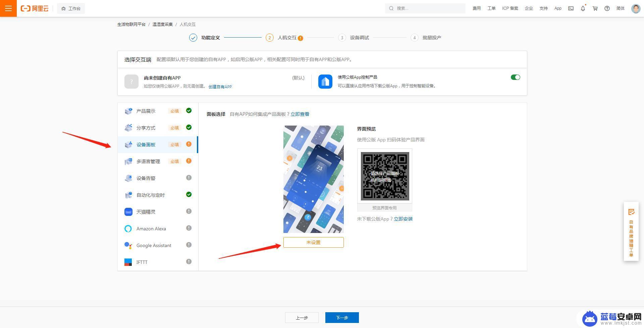The width and height of the screenshot is (644, 328).
Task: Click 上一步 previous button
Action: (x=302, y=318)
